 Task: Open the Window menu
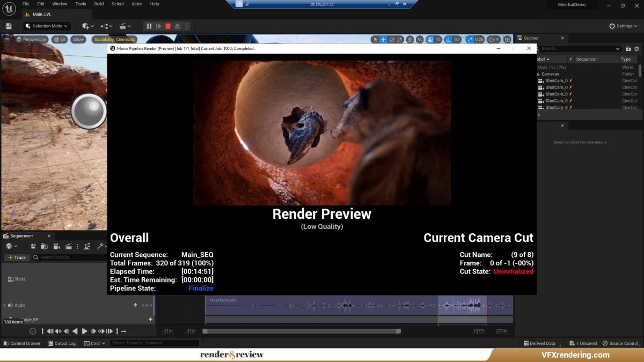(59, 4)
